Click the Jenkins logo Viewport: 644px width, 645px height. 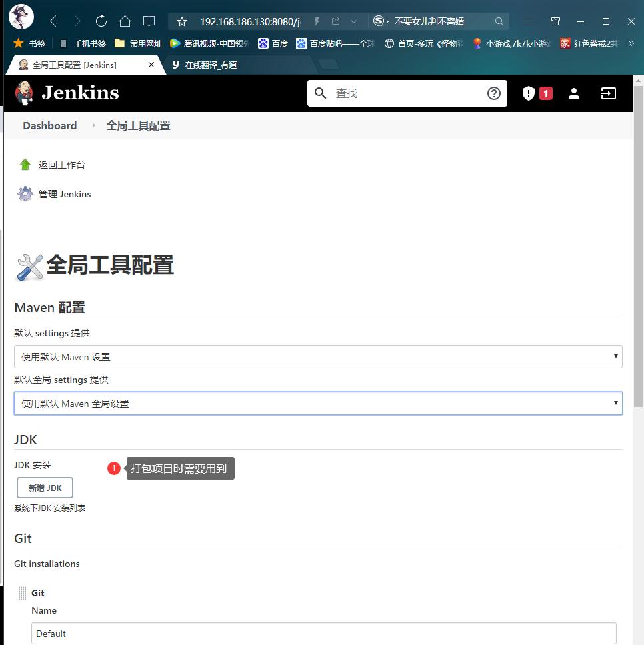point(67,93)
